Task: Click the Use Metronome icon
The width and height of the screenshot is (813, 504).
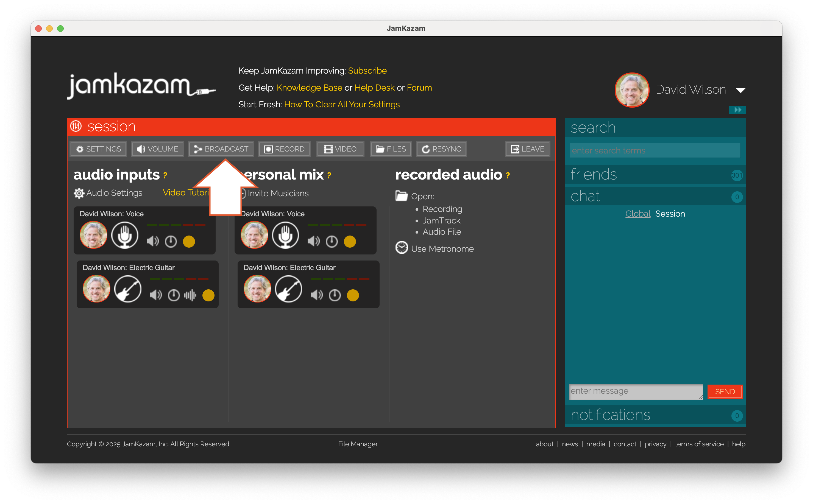Action: pos(402,248)
